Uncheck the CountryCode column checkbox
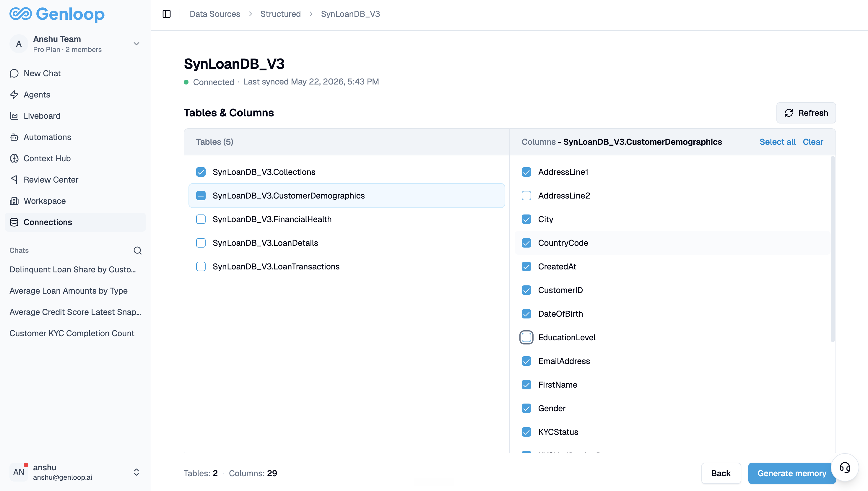This screenshot has width=868, height=491. [x=526, y=243]
